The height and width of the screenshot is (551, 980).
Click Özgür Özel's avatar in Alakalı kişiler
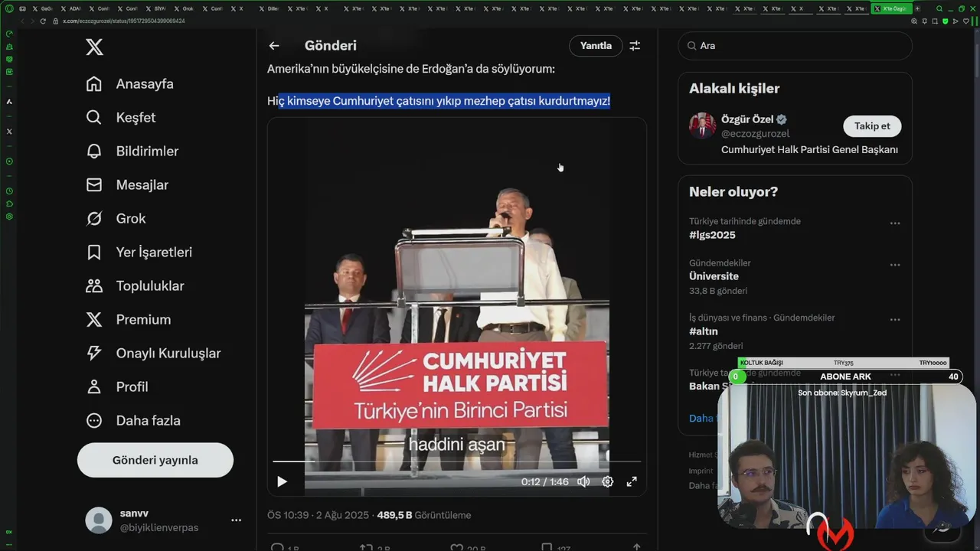[702, 126]
